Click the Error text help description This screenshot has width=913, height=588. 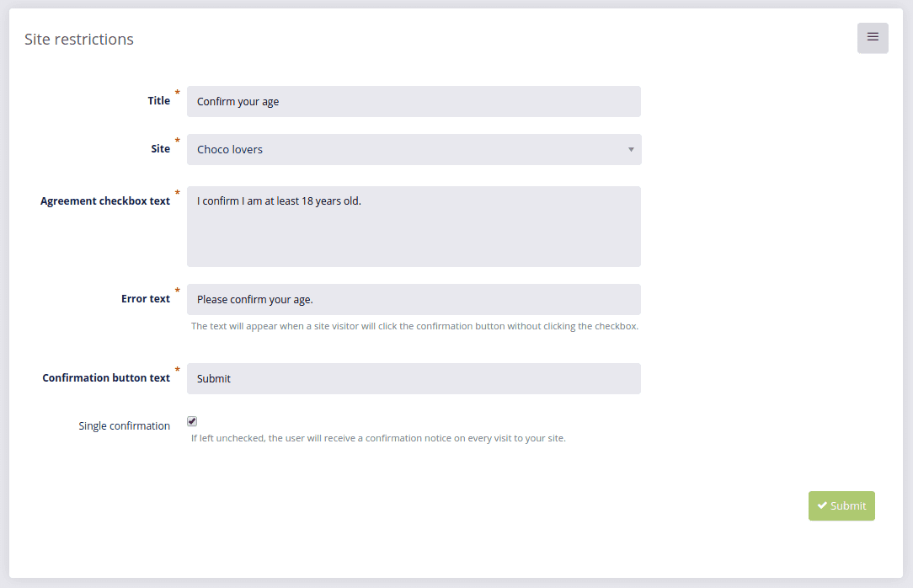pos(414,326)
